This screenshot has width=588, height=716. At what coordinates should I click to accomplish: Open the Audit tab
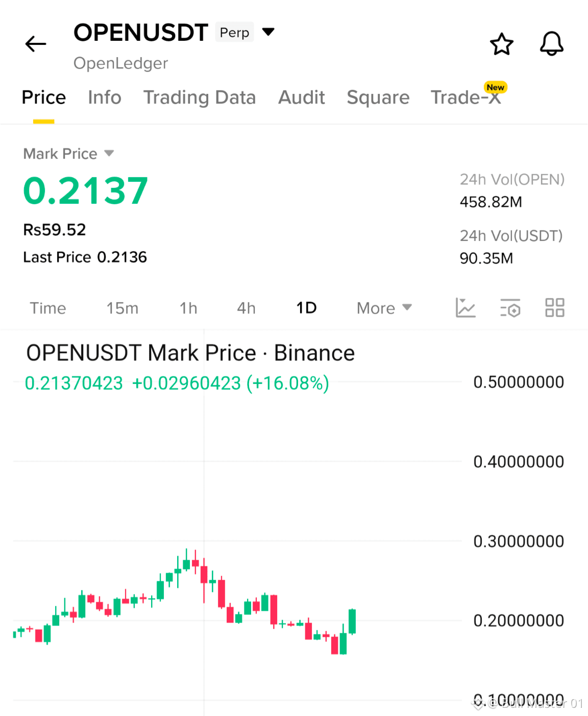click(302, 97)
